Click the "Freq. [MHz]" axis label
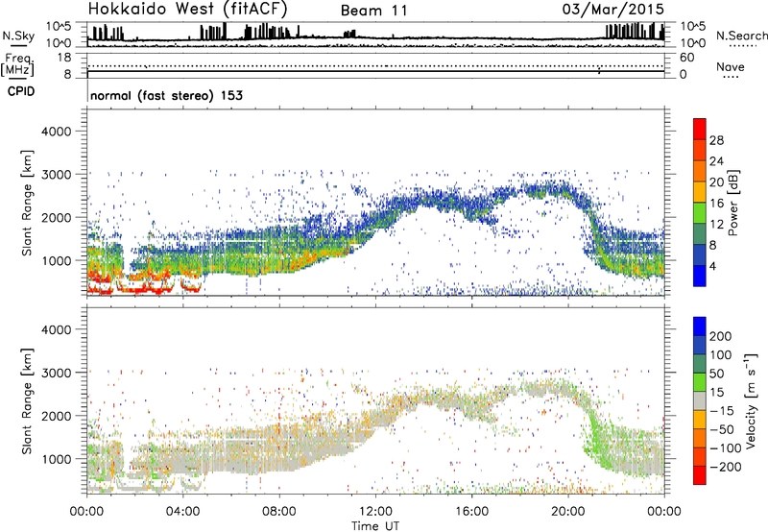The height and width of the screenshot is (532, 768). [17, 65]
